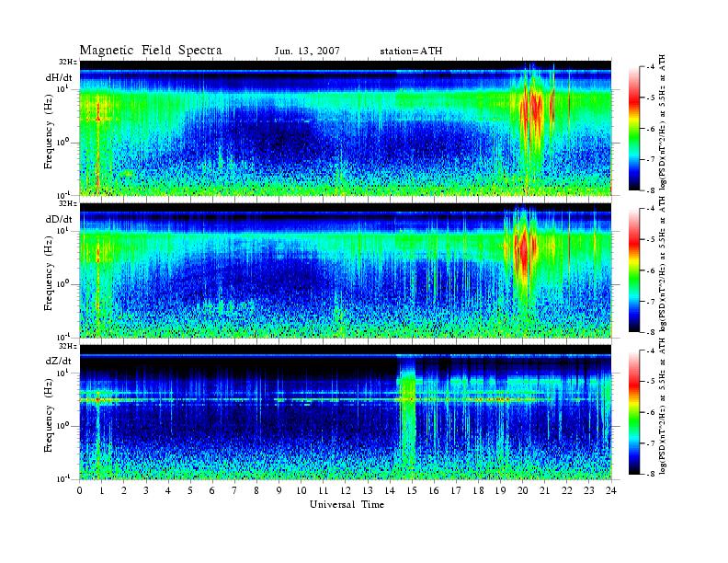Click the hour 3 tick label on time axis
728x563 pixels.
pyautogui.click(x=146, y=490)
